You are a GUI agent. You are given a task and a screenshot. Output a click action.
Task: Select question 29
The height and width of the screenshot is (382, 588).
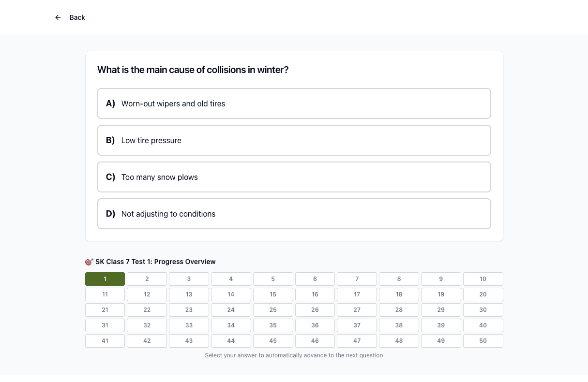pos(441,310)
